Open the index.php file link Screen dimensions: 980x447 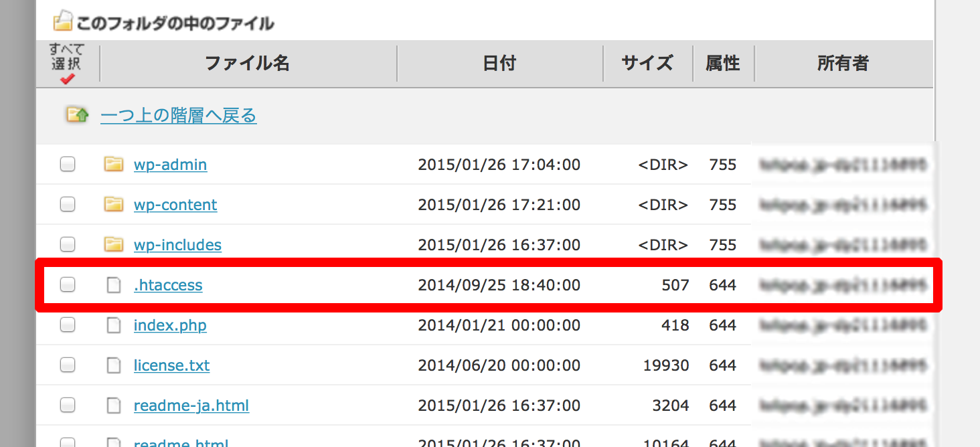coord(170,326)
